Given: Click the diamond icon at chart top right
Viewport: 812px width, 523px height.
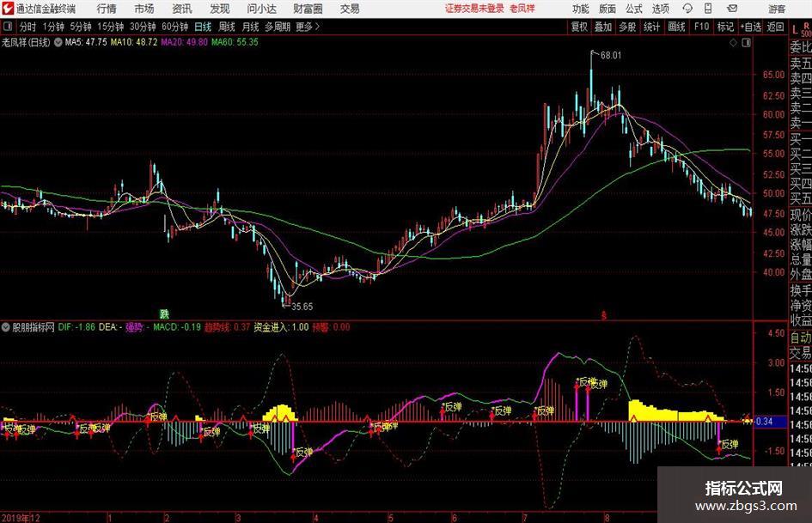Looking at the screenshot, I should (x=733, y=43).
